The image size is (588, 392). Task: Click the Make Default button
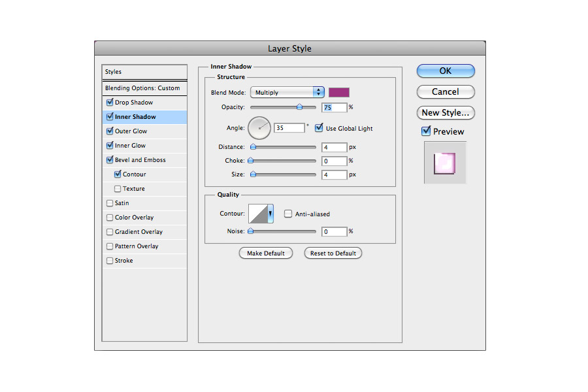tap(266, 253)
